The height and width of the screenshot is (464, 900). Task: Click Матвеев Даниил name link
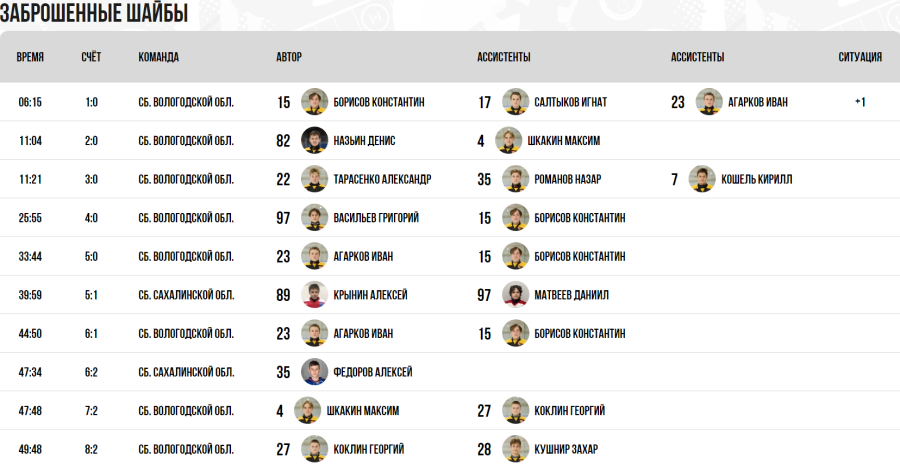(572, 295)
